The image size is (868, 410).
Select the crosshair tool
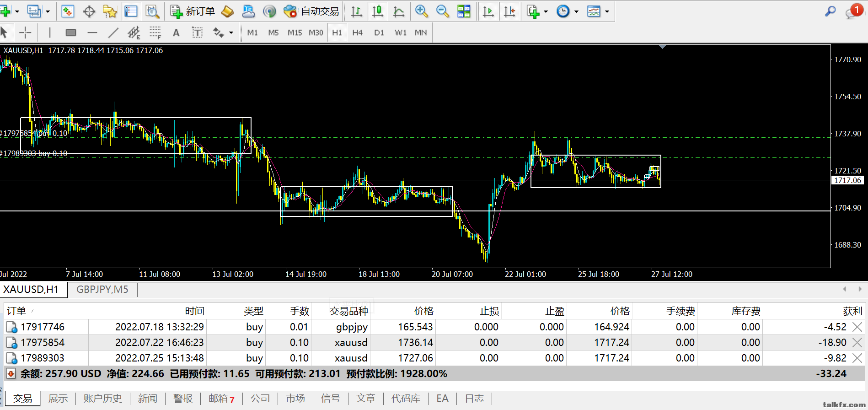[25, 32]
